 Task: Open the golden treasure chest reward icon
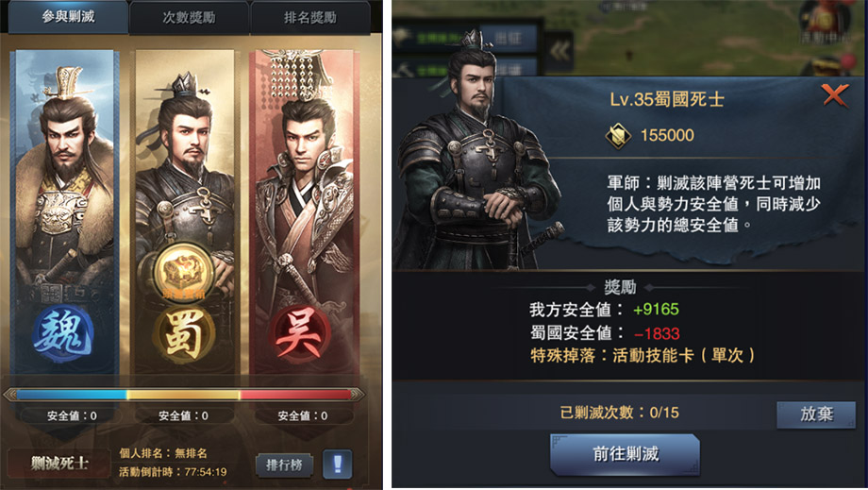pyautogui.click(x=183, y=271)
